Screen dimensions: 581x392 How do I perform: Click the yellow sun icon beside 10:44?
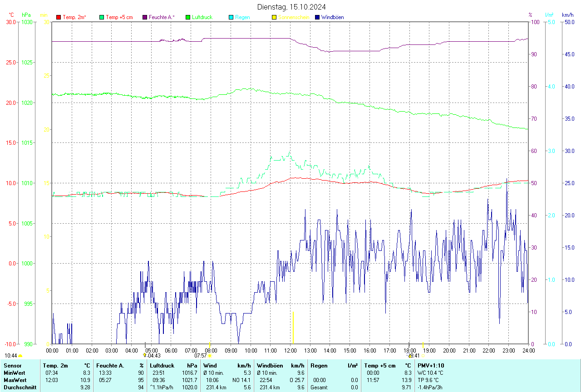click(x=20, y=356)
